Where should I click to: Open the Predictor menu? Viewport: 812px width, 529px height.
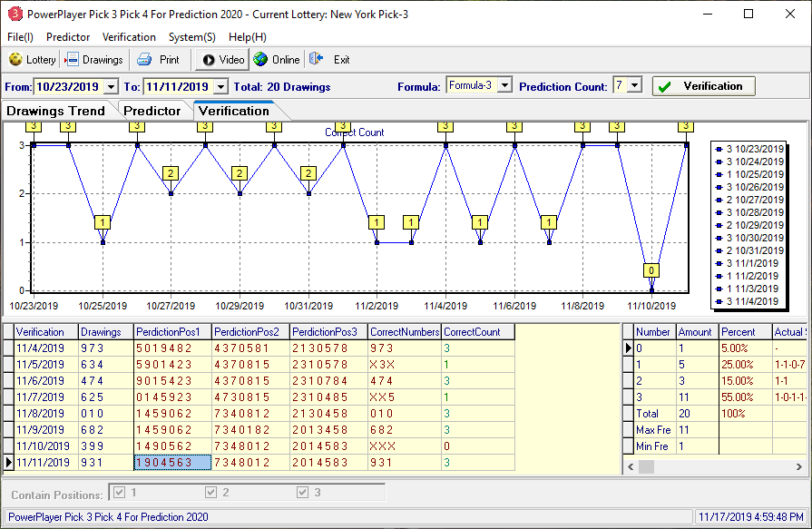click(68, 37)
